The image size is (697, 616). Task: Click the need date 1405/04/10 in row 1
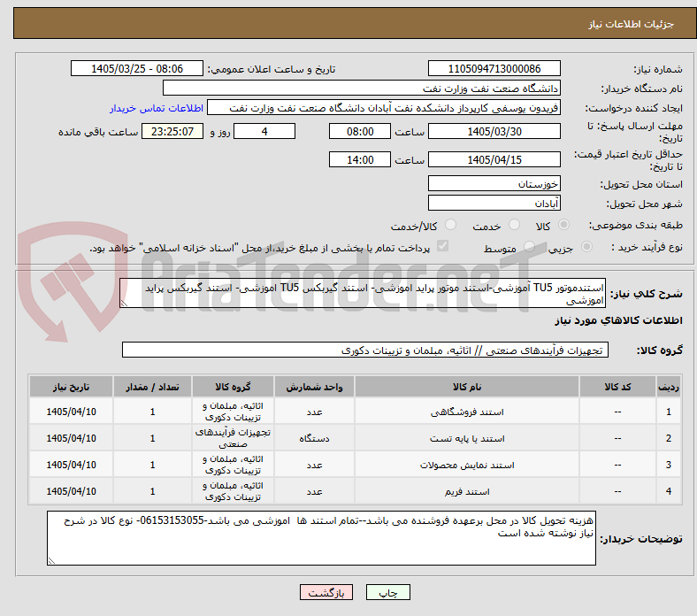coord(71,412)
